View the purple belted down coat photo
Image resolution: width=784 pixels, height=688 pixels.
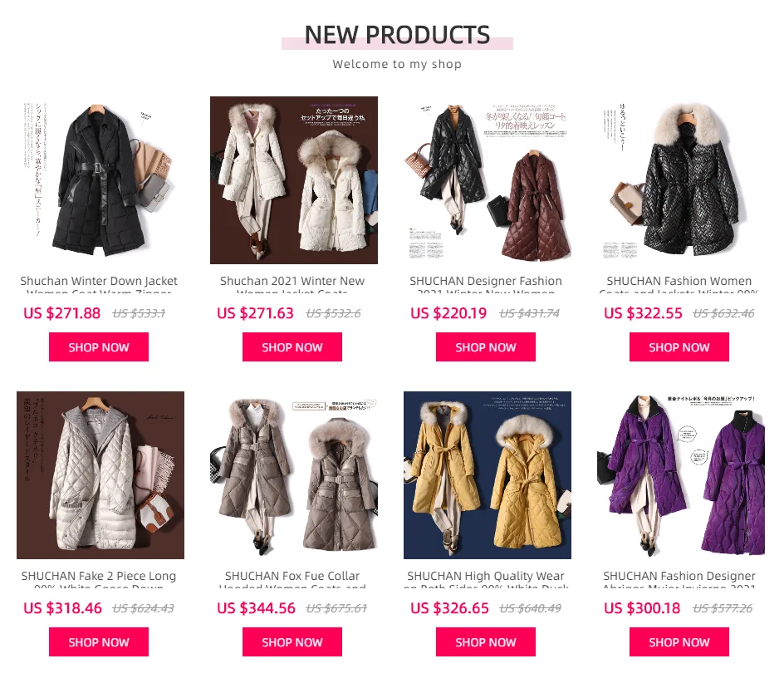[x=681, y=474]
